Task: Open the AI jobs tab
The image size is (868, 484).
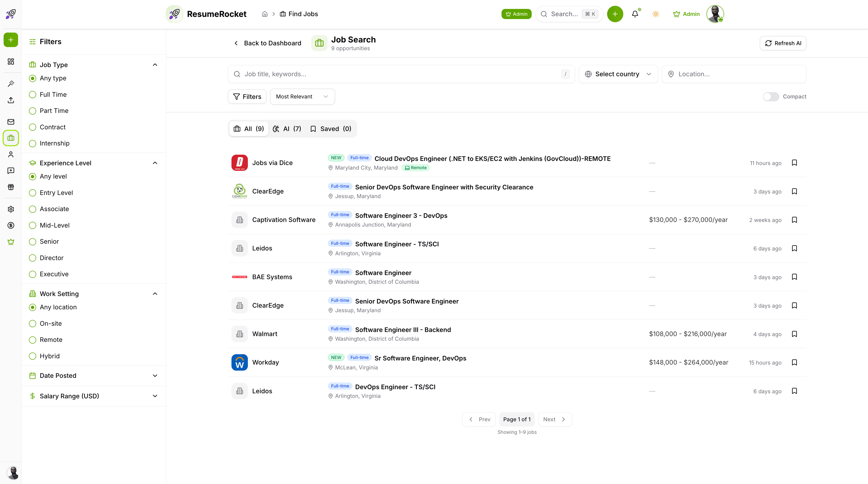Action: click(287, 129)
